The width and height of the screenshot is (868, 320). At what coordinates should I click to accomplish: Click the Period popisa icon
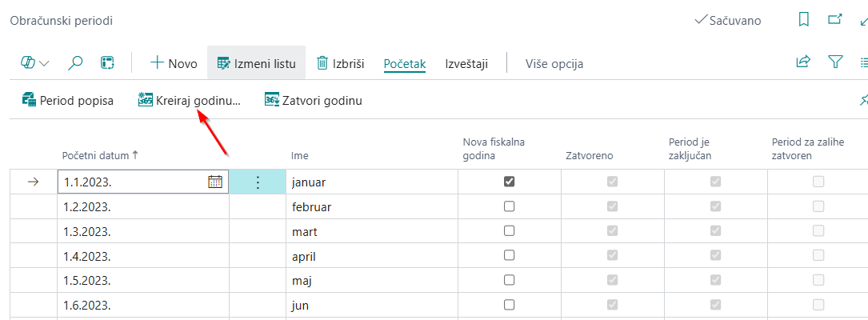coord(29,100)
